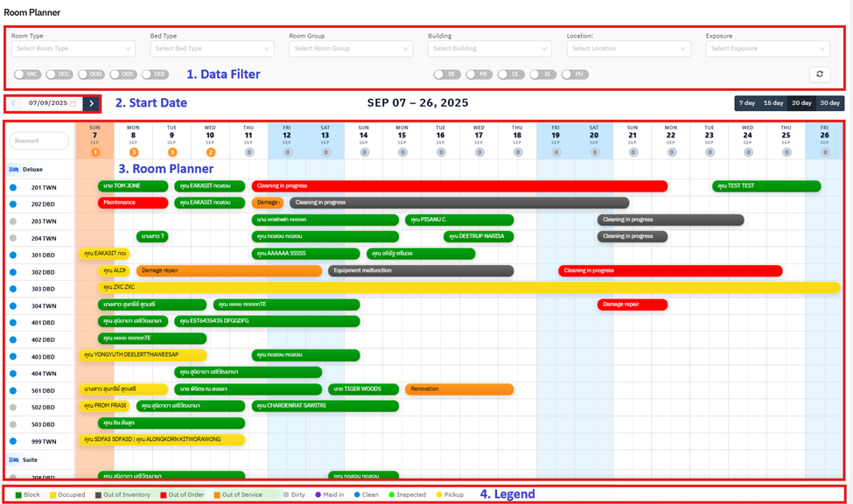Click the red Out of Order legend swatch
The image size is (853, 504).
[x=163, y=495]
